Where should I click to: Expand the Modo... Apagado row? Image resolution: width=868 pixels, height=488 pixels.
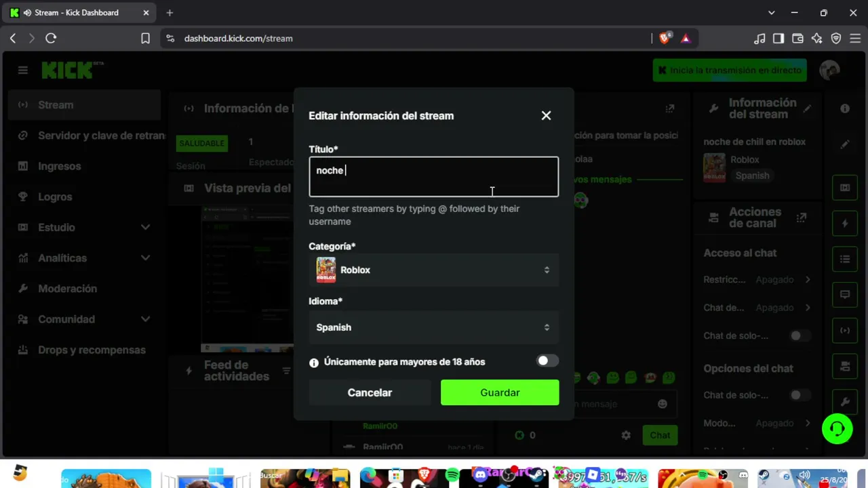tap(757, 423)
